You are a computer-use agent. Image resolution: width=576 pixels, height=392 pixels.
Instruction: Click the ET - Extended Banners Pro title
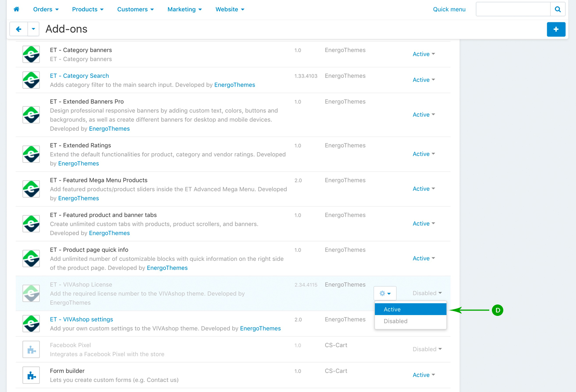[87, 101]
